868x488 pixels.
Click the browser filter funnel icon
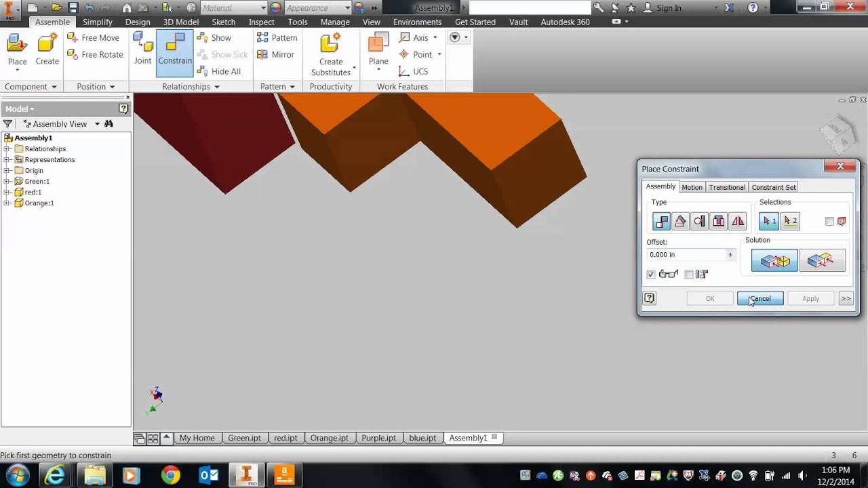[7, 124]
